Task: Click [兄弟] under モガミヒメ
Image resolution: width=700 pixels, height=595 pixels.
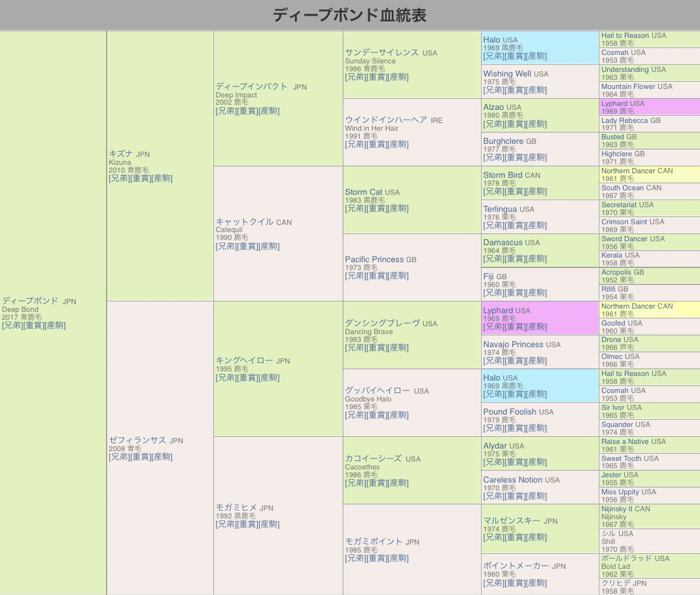Action: (226, 524)
